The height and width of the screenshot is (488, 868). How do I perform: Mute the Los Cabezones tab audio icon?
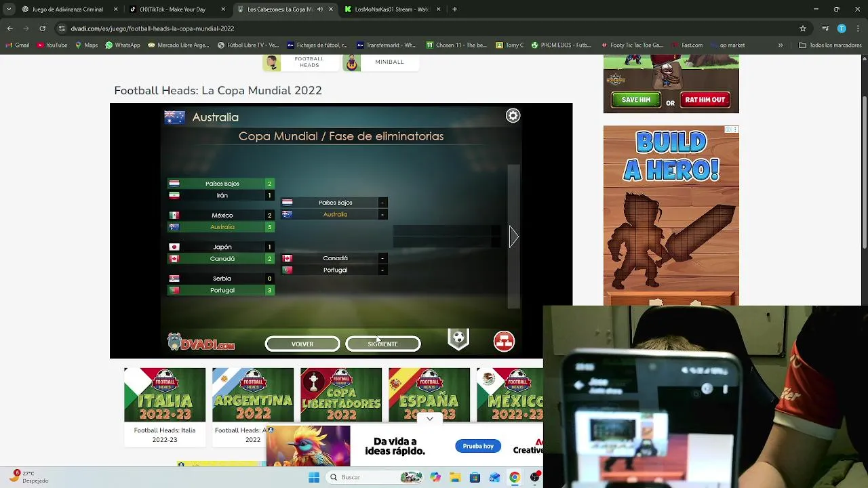tap(320, 9)
